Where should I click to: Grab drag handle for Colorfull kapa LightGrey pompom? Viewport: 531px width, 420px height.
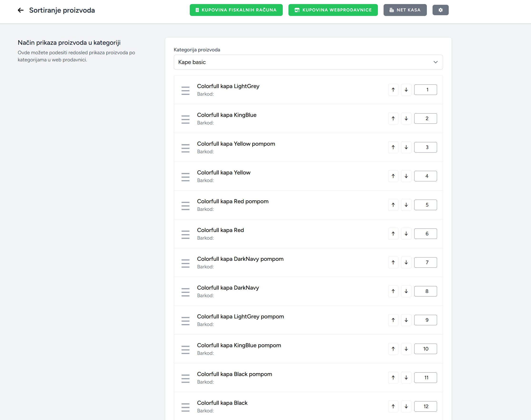[185, 321]
